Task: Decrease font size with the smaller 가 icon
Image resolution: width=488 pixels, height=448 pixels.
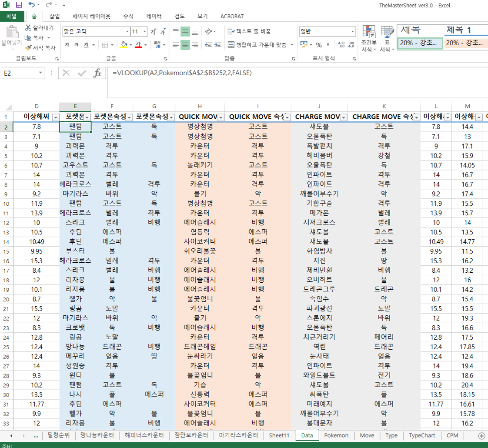Action: coord(163,31)
